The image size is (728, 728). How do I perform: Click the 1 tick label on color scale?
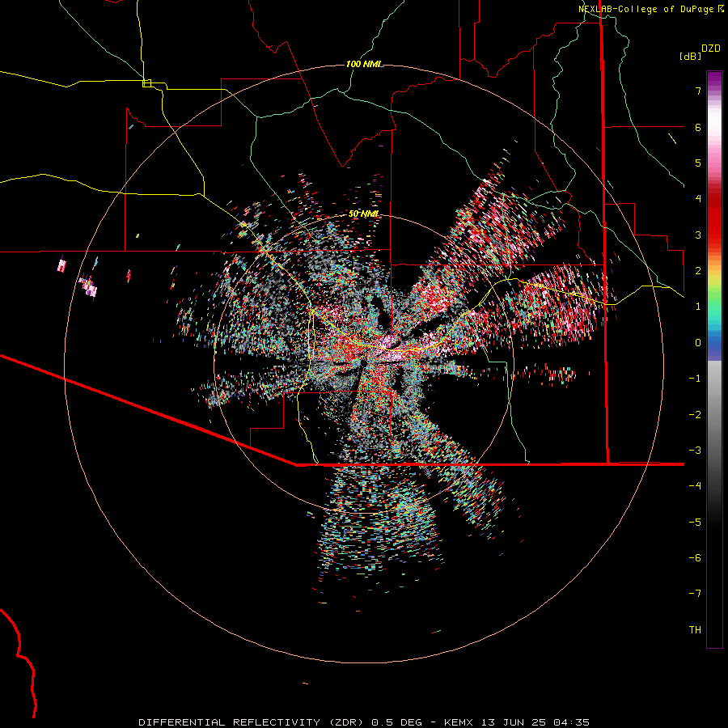coord(698,307)
